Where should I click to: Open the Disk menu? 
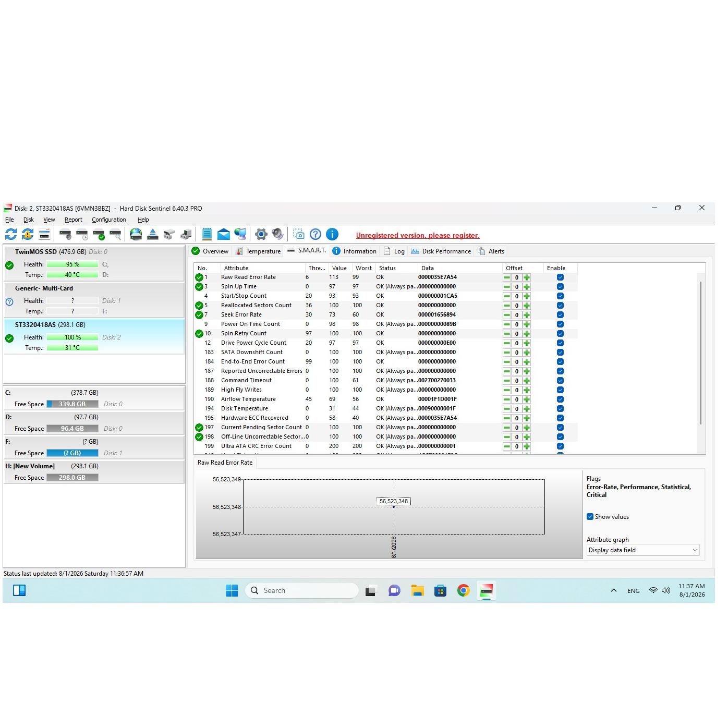pyautogui.click(x=29, y=220)
